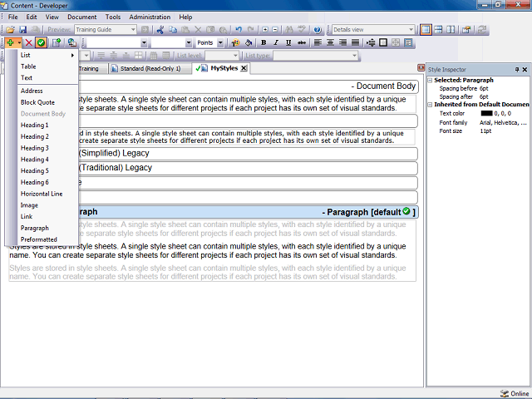Image resolution: width=532 pixels, height=399 pixels.
Task: Center align text
Action: 330,42
